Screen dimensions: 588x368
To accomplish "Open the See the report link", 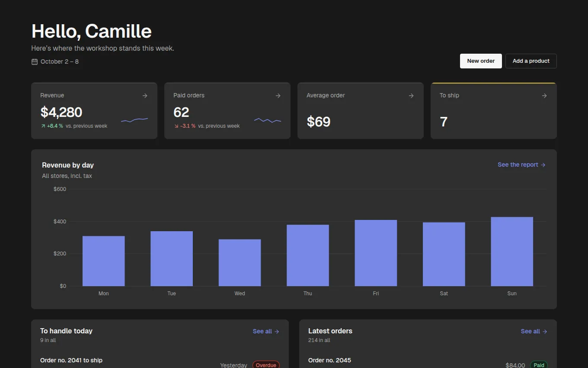I will pyautogui.click(x=522, y=165).
